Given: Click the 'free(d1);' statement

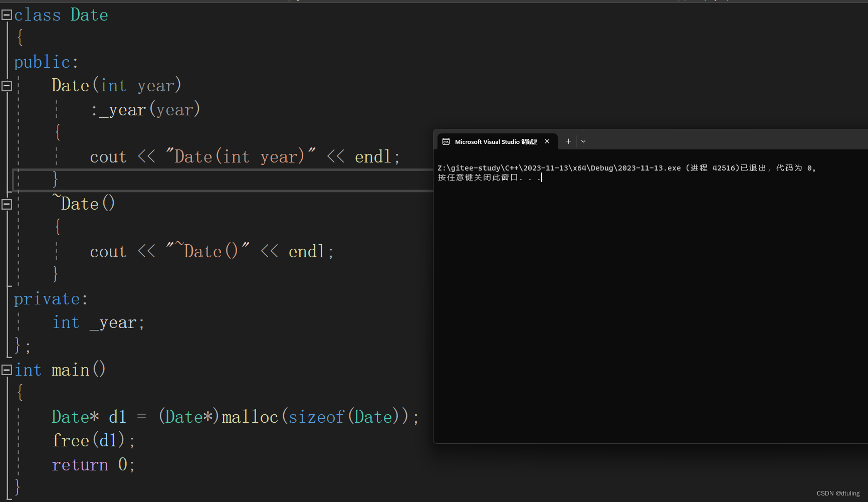Looking at the screenshot, I should pos(93,440).
